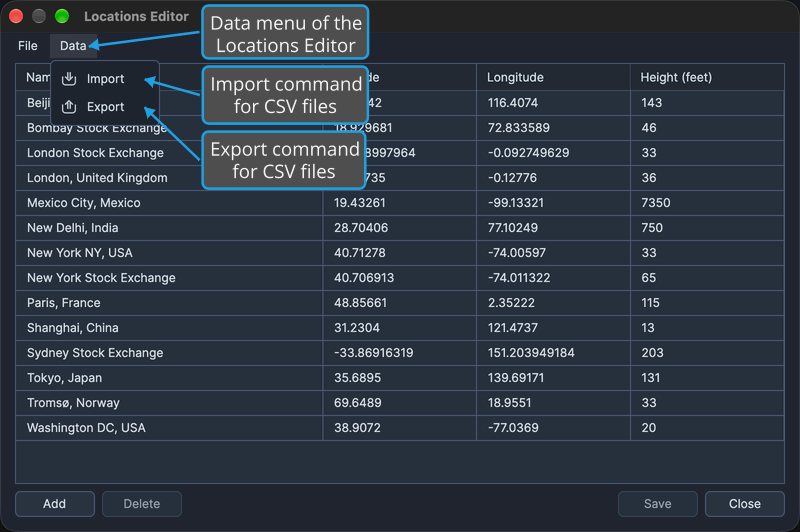800x532 pixels.
Task: Click latitude value 40.706913
Action: click(x=364, y=278)
